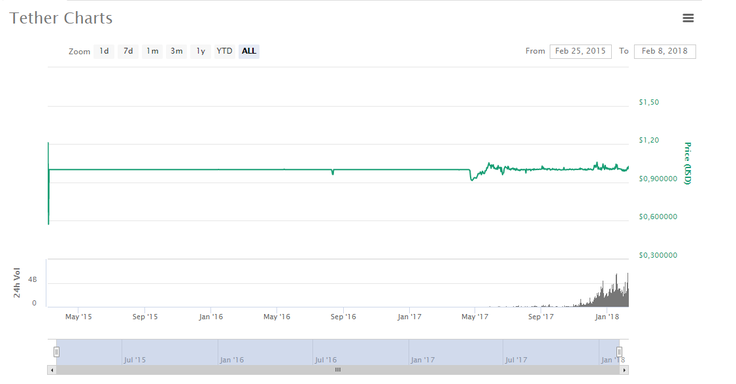Click the Price (USD) axis title
This screenshot has height=384, width=736.
pos(688,163)
